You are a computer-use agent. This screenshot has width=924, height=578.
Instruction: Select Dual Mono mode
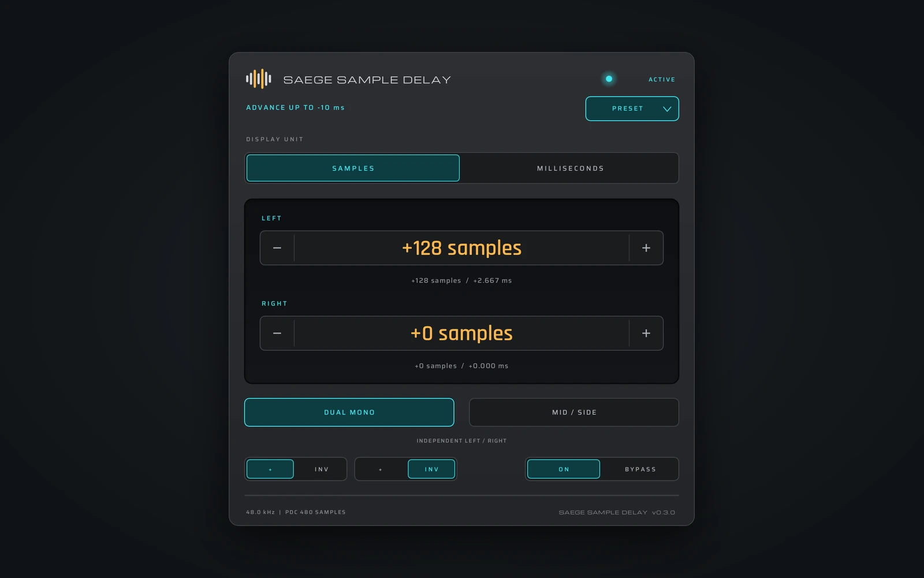[x=349, y=412]
